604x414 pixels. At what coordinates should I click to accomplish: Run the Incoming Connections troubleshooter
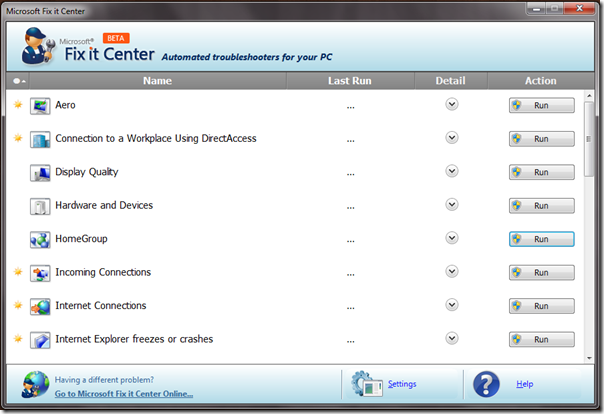(x=542, y=273)
